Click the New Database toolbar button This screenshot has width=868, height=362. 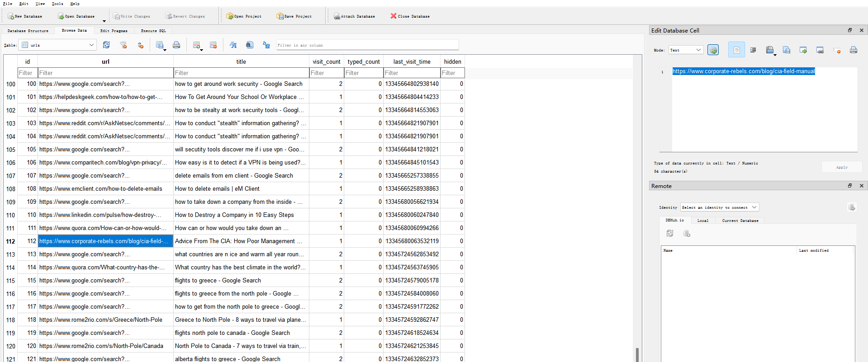(x=25, y=16)
